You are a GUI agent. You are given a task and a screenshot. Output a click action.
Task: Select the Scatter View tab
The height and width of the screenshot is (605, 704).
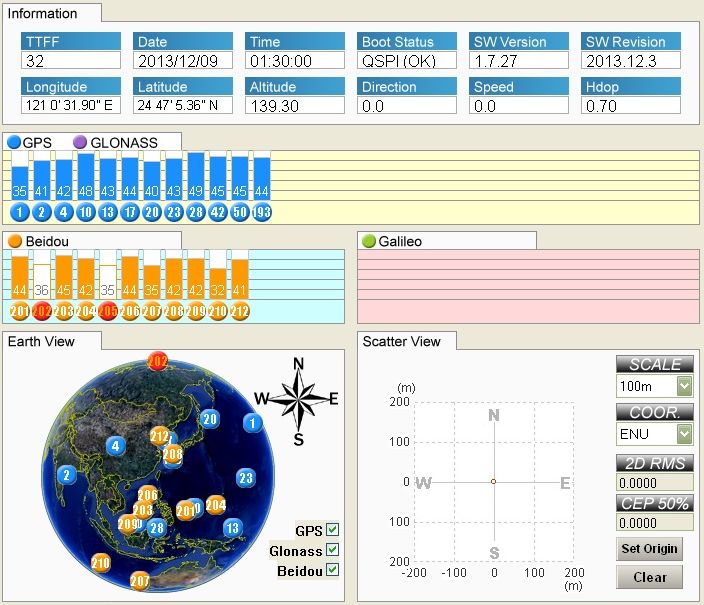pyautogui.click(x=406, y=341)
